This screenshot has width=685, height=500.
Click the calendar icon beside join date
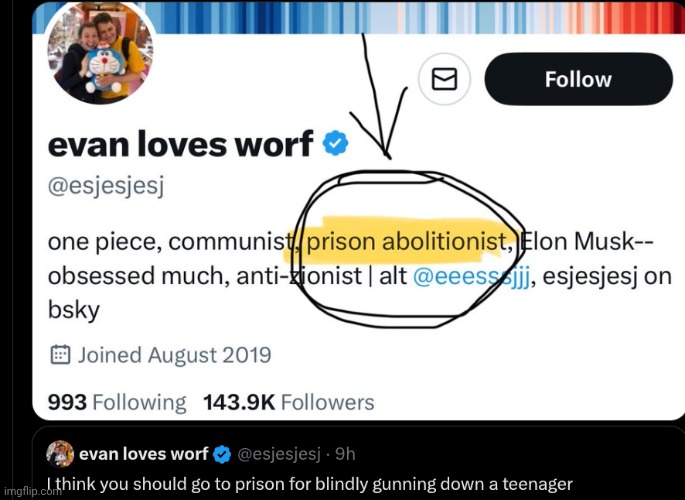click(x=60, y=355)
